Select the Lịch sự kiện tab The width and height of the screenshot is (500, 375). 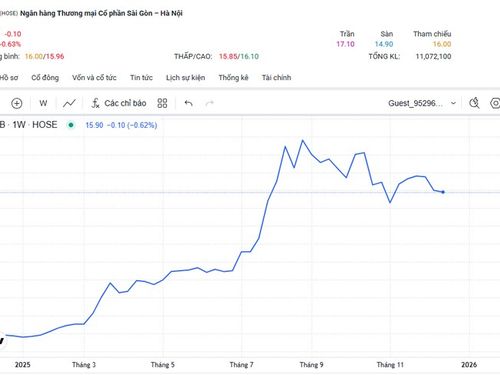click(x=186, y=78)
